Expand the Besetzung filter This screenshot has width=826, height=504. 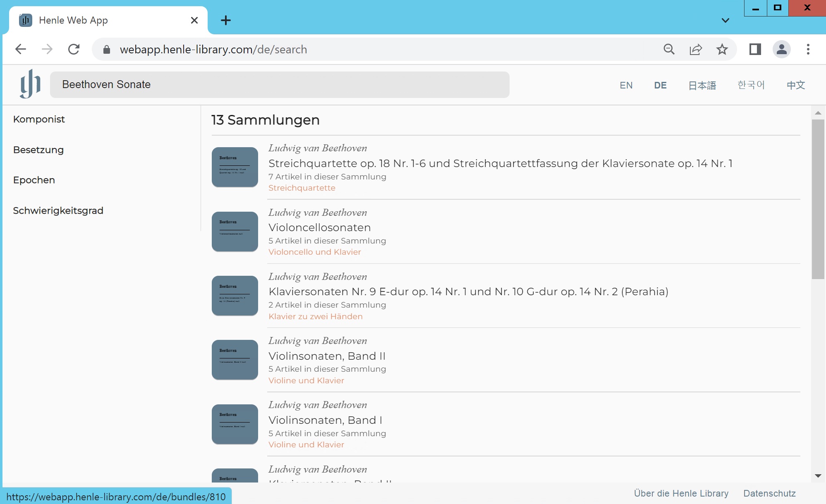coord(38,150)
